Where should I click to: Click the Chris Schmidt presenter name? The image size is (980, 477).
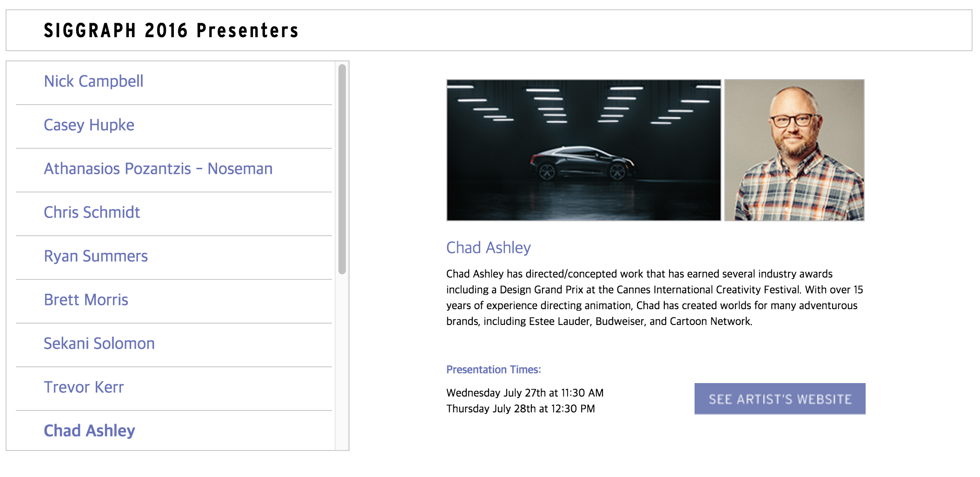pyautogui.click(x=92, y=212)
